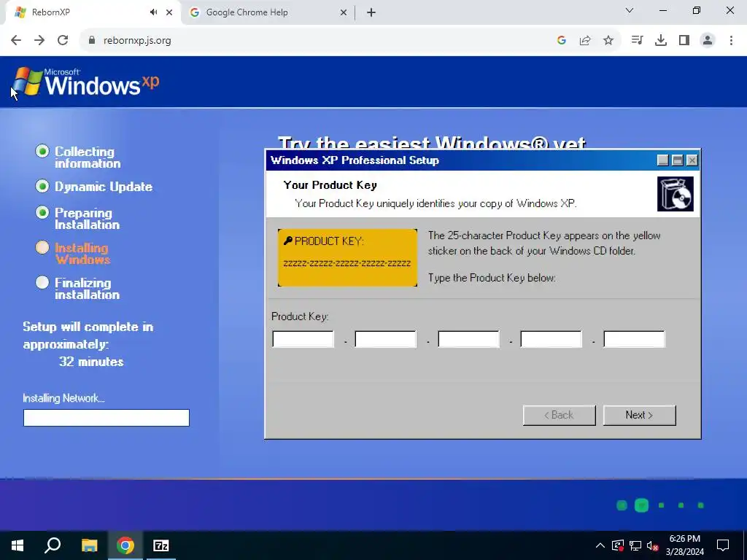Switch to the RebornXP tab
Image resolution: width=747 pixels, height=560 pixels.
[x=93, y=12]
